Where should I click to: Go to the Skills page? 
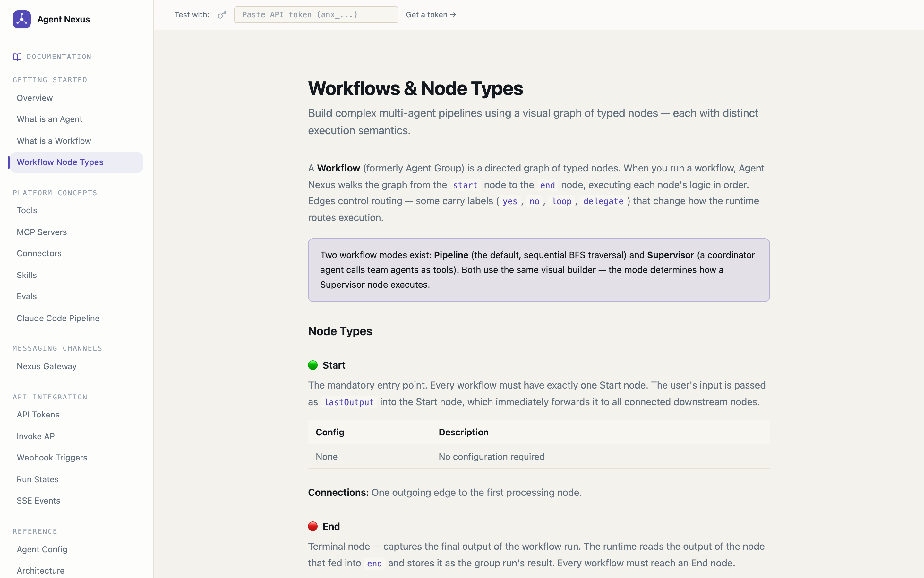(x=27, y=275)
